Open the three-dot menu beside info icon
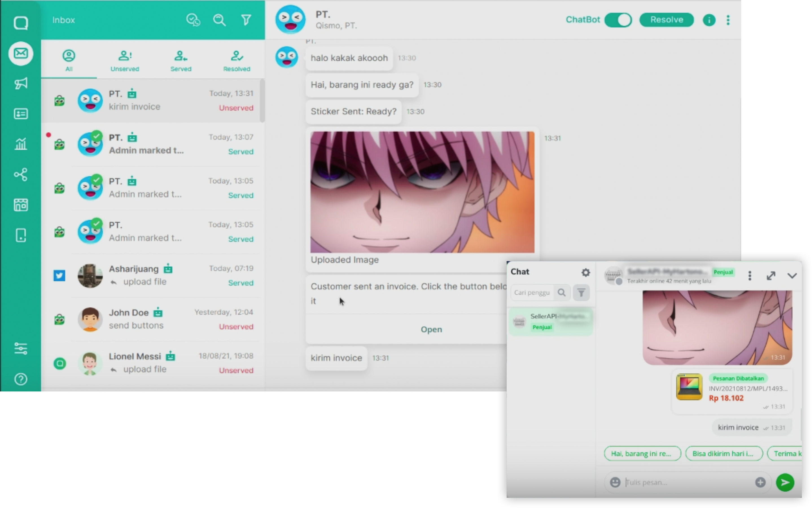Viewport: 812px width, 508px height. (x=728, y=20)
